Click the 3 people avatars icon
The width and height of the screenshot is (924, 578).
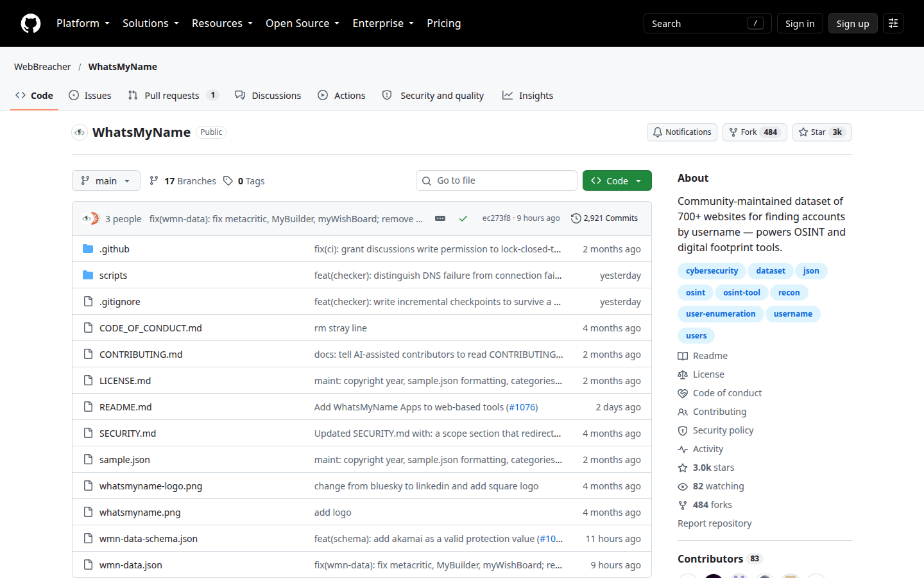tap(90, 218)
